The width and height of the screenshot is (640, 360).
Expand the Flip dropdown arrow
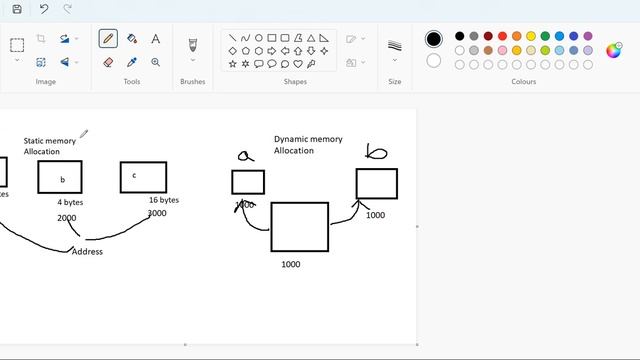76,62
